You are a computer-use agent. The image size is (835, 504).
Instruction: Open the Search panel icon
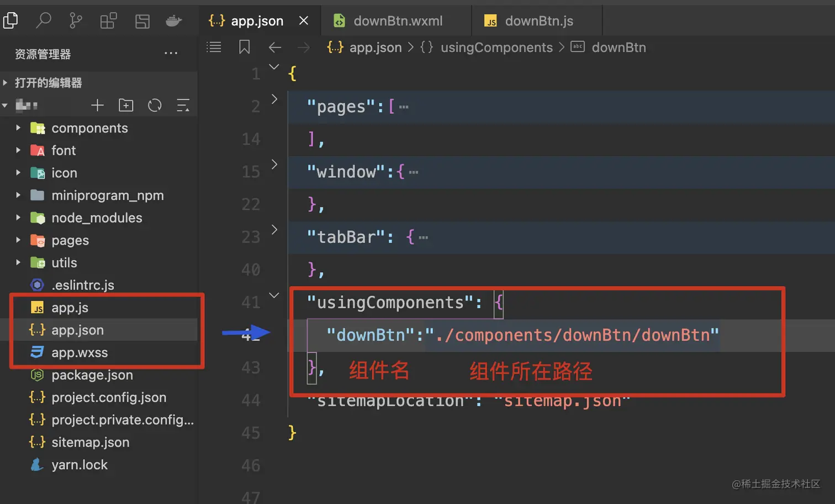(43, 20)
